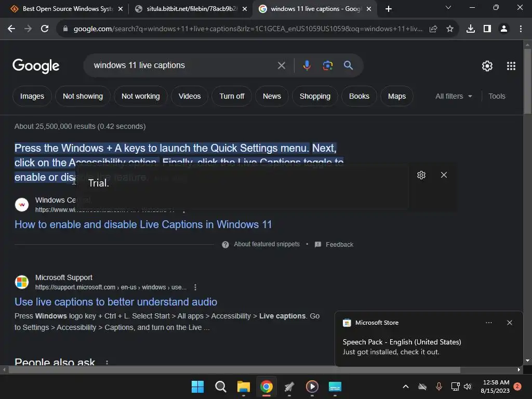Switch to Maps results
This screenshot has height=399, width=532.
coord(396,96)
